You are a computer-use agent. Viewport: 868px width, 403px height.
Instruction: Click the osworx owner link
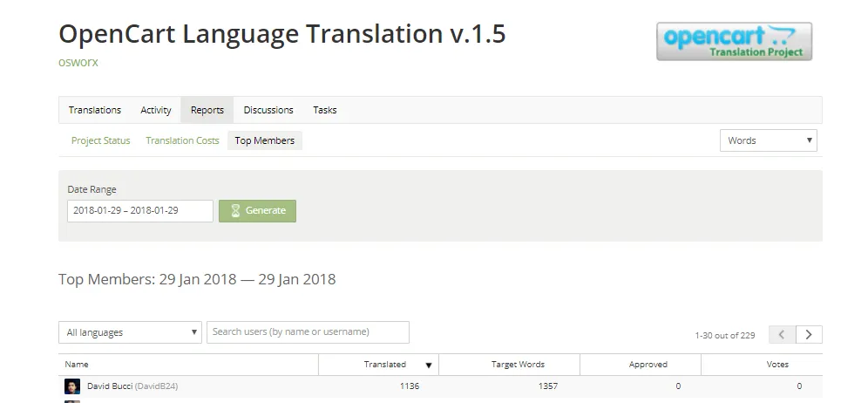78,62
